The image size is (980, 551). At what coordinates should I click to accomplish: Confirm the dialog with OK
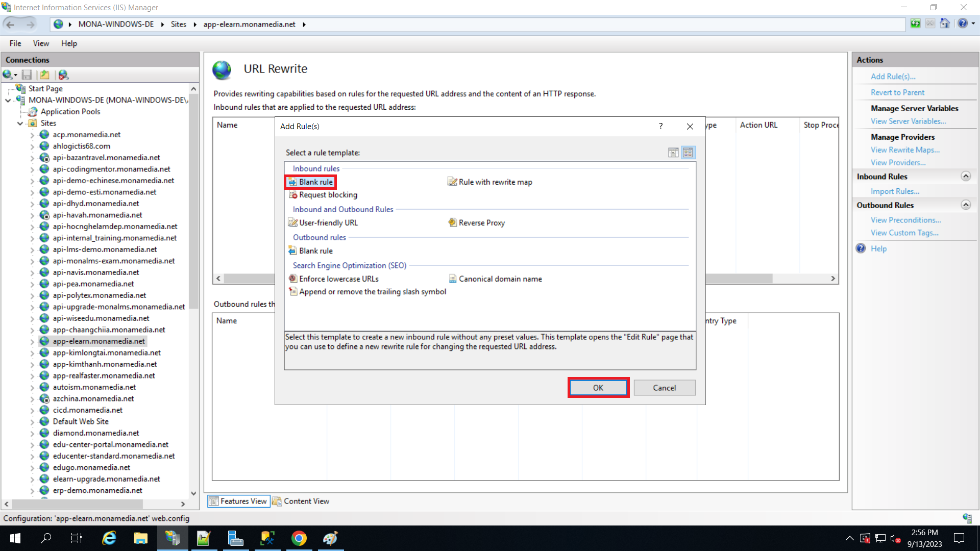(x=598, y=388)
